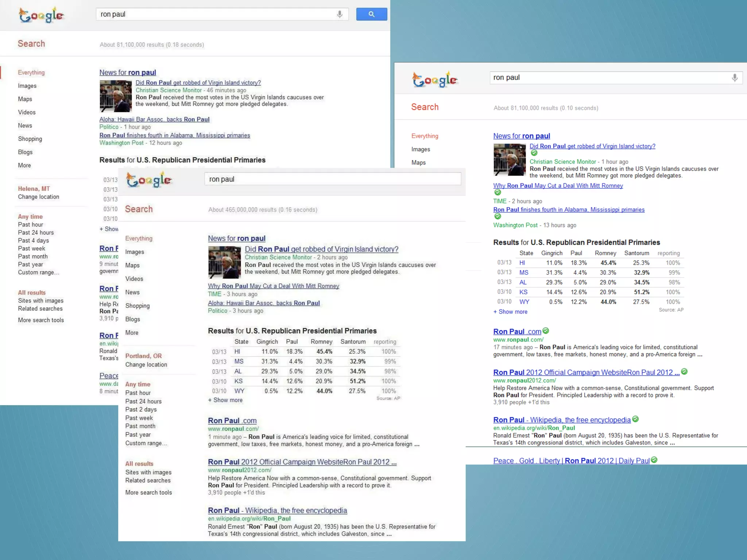
Task: Click green checkmark next to Ron Paul .com
Action: tap(546, 331)
